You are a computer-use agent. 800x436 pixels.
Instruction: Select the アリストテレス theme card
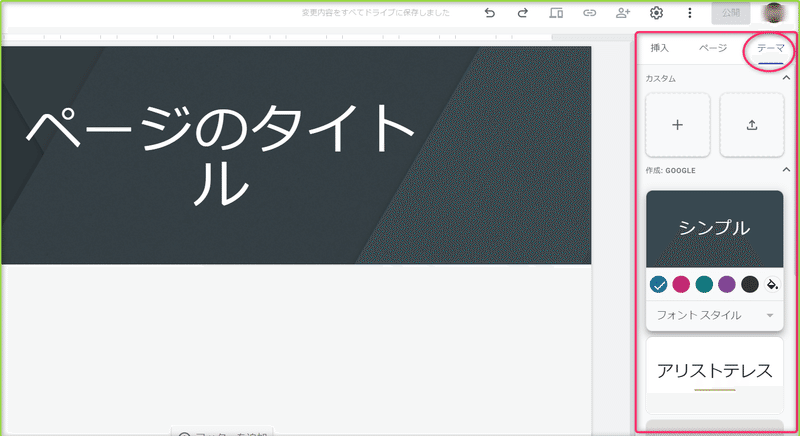[x=714, y=375]
